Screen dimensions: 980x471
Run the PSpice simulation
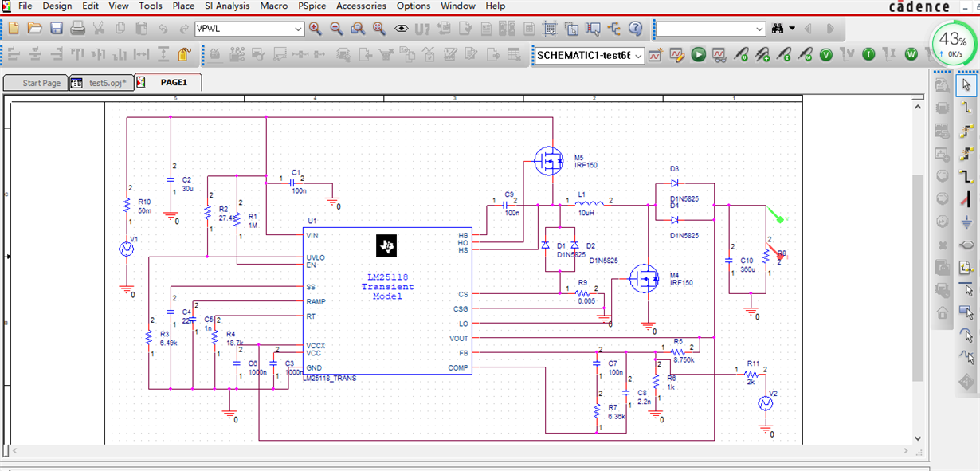(x=698, y=55)
